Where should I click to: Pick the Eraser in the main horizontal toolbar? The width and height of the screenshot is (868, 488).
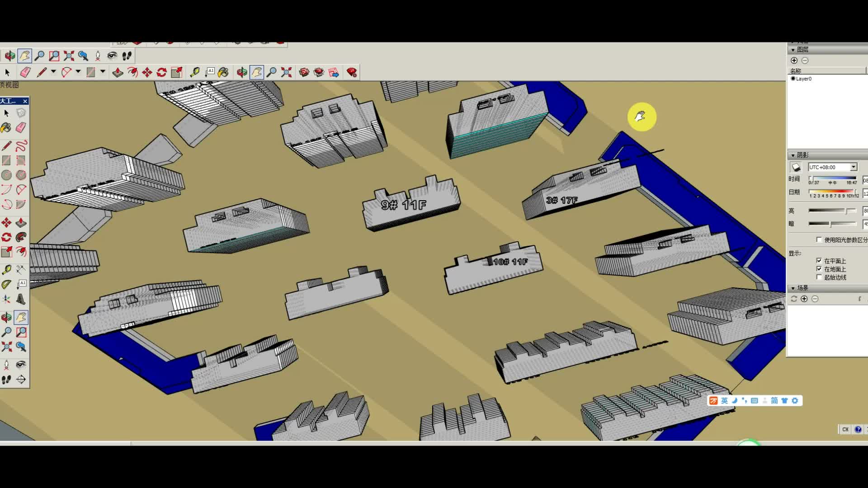click(x=25, y=72)
